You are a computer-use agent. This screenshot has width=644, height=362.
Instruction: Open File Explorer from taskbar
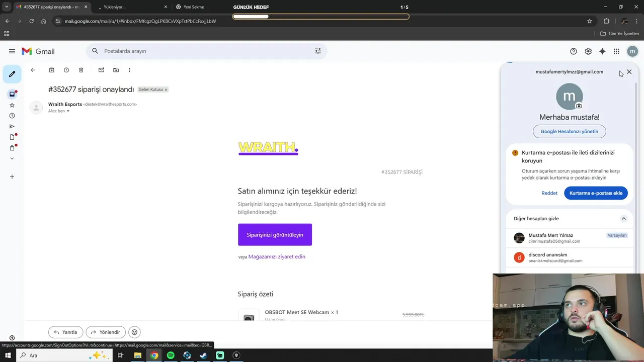click(137, 355)
